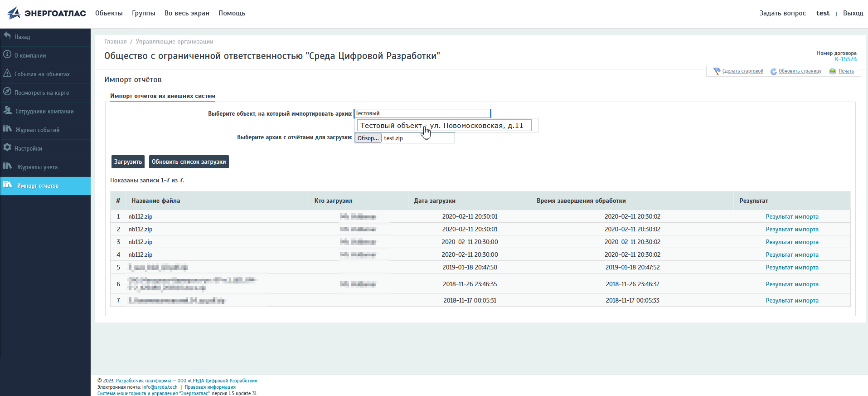Screen dimensions: 868x396
Task: Switch to 'Импорт отчетов из внешних систем' tab
Action: point(163,96)
